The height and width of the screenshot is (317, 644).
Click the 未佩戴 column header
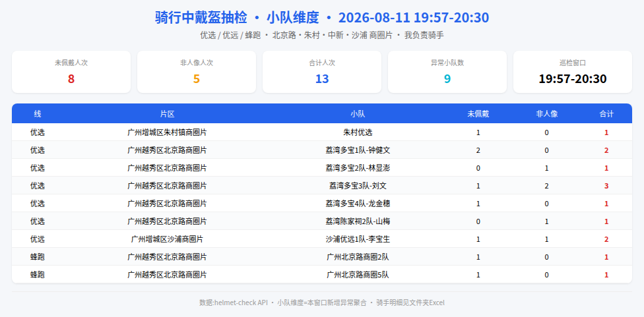pyautogui.click(x=478, y=114)
